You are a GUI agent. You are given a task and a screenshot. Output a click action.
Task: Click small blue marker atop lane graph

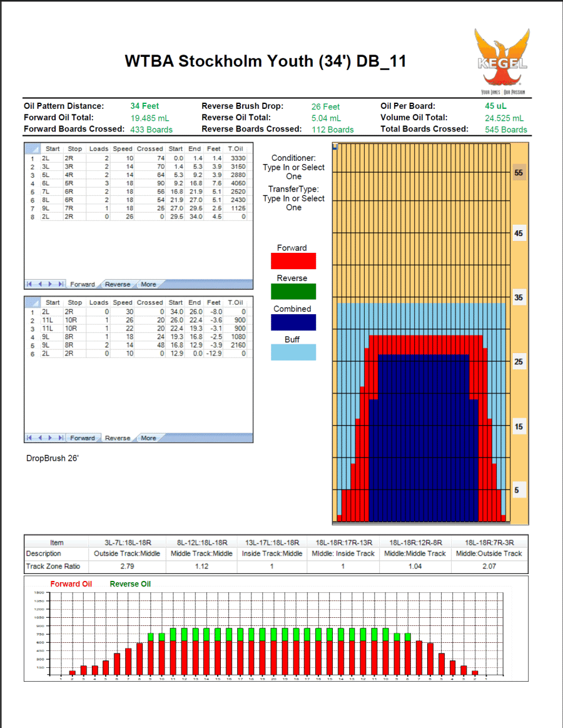(x=335, y=146)
